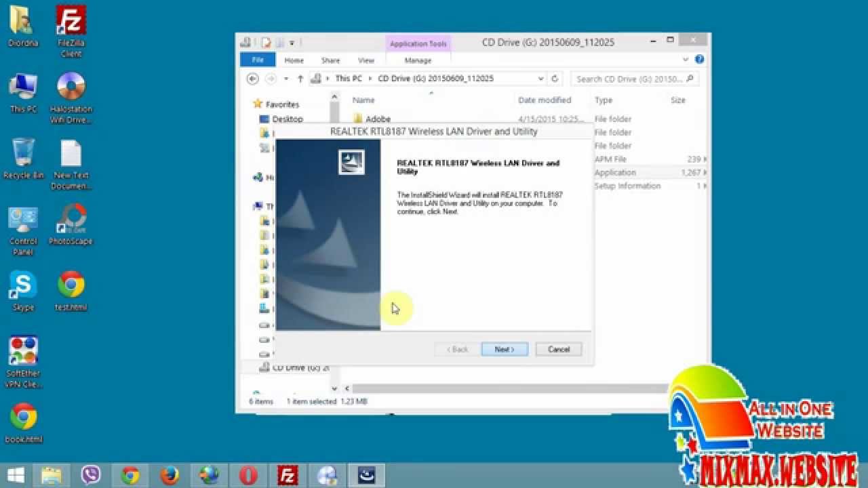Switch to the Home ribbon tab
This screenshot has height=488, width=868.
[x=294, y=60]
